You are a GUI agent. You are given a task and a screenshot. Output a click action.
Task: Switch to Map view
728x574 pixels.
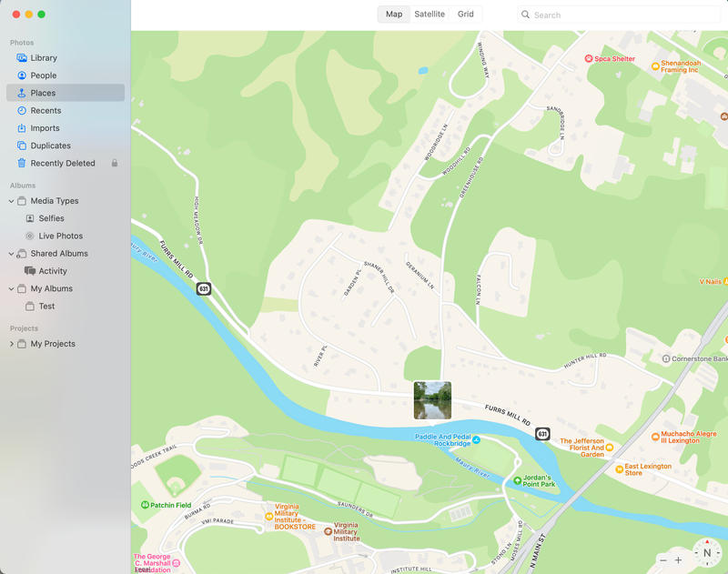pos(394,14)
